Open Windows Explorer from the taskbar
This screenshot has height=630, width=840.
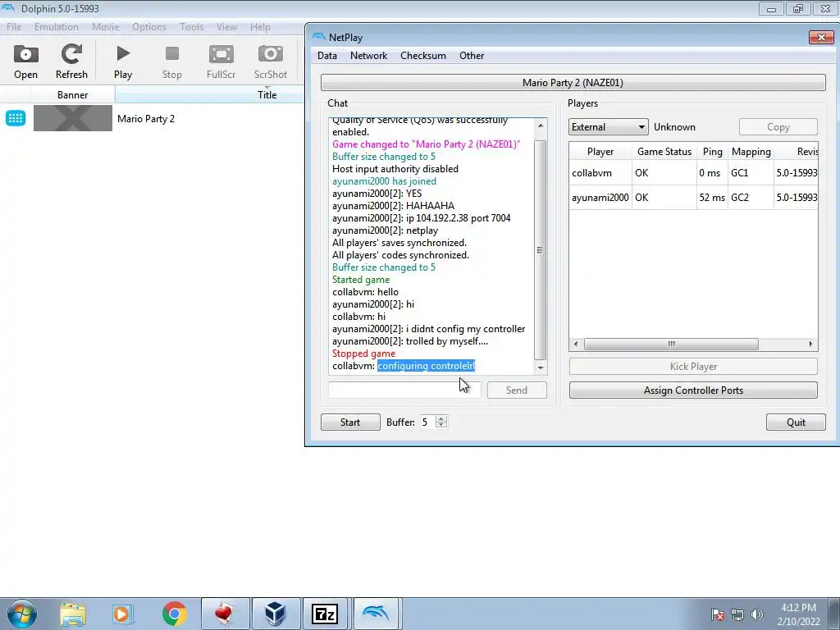point(73,614)
